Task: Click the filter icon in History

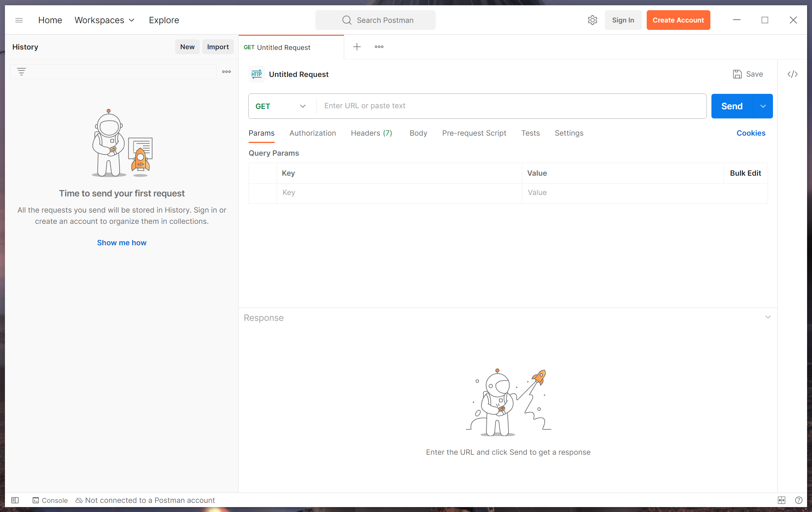Action: point(21,72)
